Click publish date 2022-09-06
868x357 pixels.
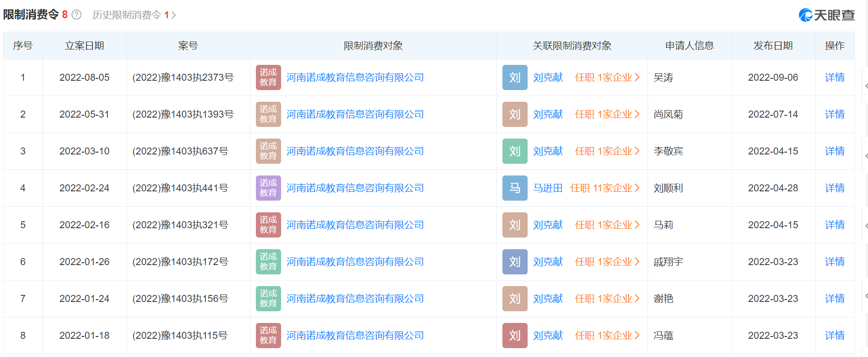(x=773, y=77)
